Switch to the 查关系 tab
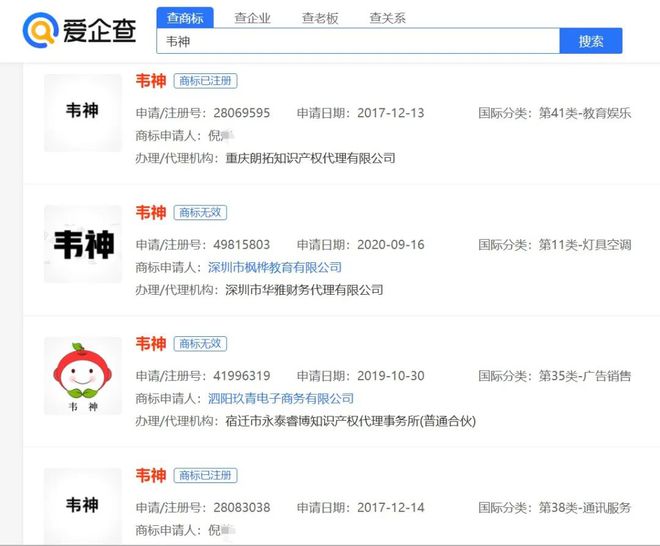This screenshot has width=660, height=546. 387,18
